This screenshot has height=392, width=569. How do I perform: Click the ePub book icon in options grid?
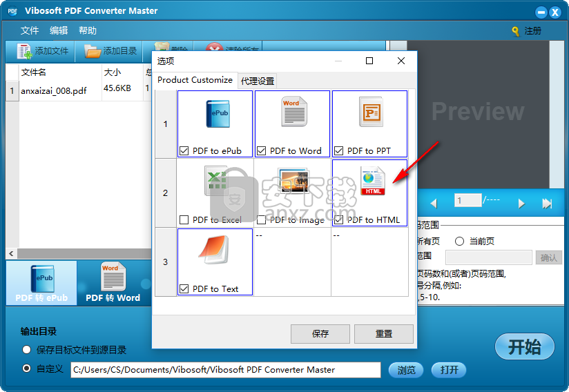pyautogui.click(x=218, y=113)
